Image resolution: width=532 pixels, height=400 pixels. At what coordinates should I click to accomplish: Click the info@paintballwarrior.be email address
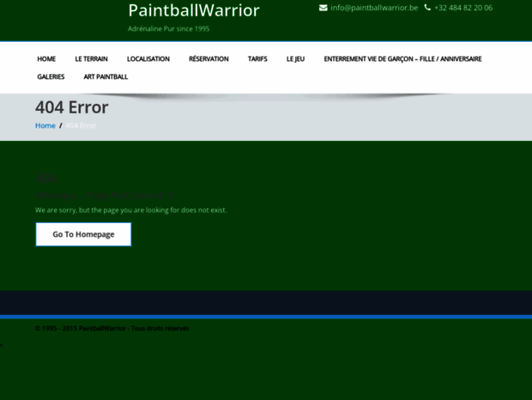tap(374, 8)
